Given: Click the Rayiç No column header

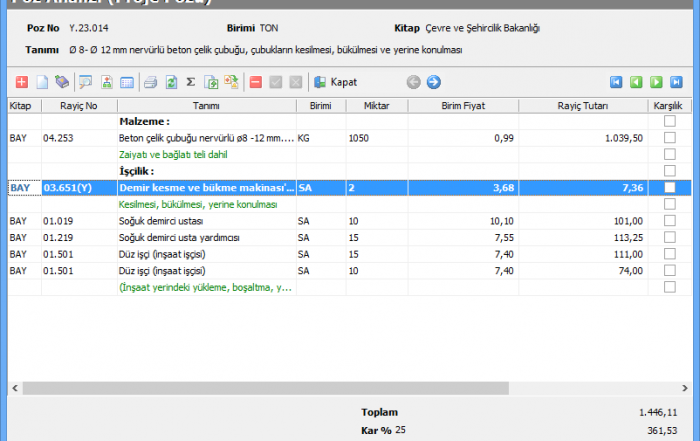Looking at the screenshot, I should click(78, 105).
